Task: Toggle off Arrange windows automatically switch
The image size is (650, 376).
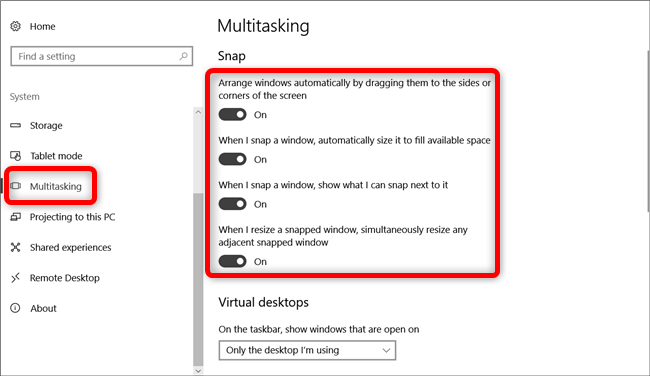Action: point(233,114)
